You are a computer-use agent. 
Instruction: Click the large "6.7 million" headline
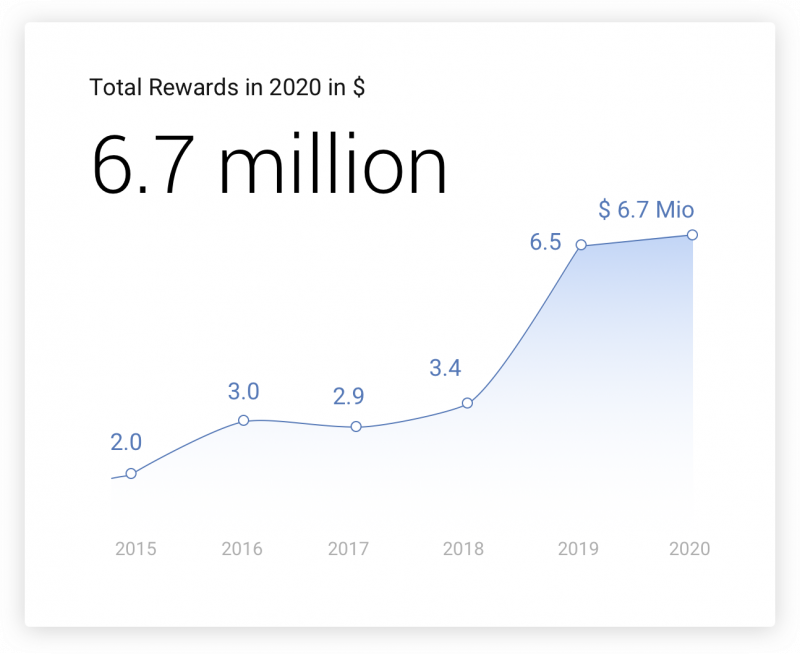pyautogui.click(x=269, y=165)
